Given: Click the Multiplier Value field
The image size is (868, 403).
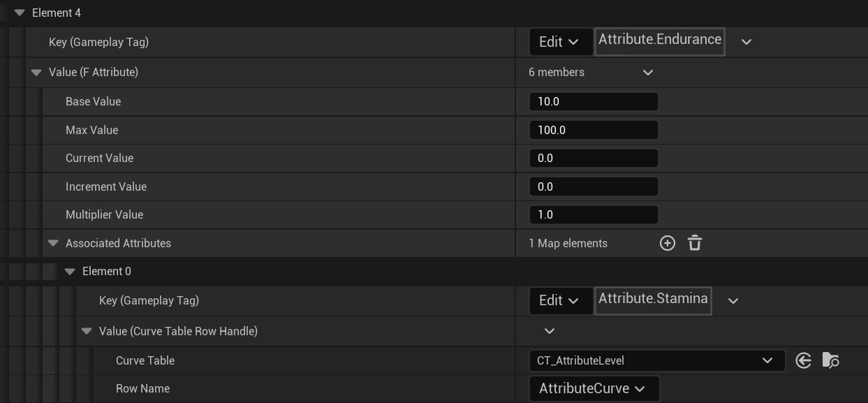Looking at the screenshot, I should tap(594, 214).
